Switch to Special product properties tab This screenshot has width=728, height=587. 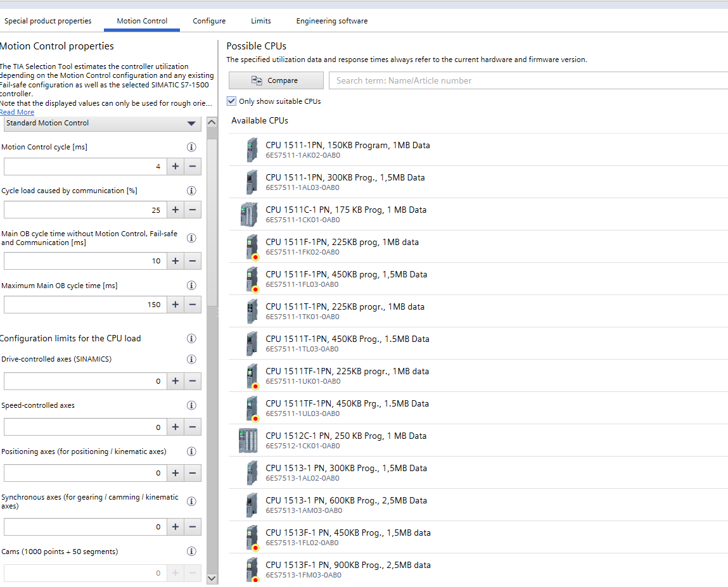(48, 21)
